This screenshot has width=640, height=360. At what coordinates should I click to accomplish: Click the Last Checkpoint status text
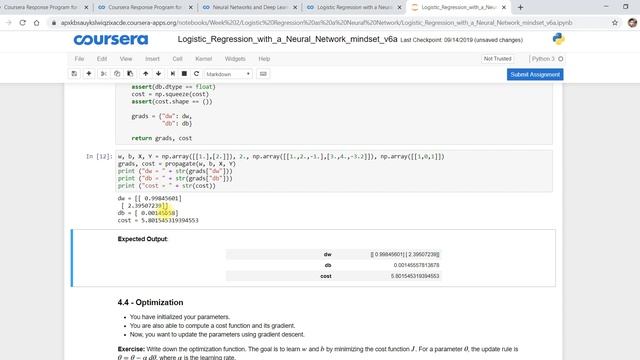[x=461, y=40]
